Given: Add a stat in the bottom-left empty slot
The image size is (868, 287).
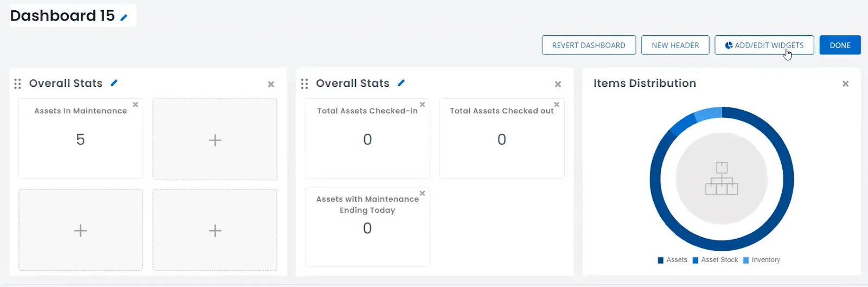Looking at the screenshot, I should coord(80,231).
